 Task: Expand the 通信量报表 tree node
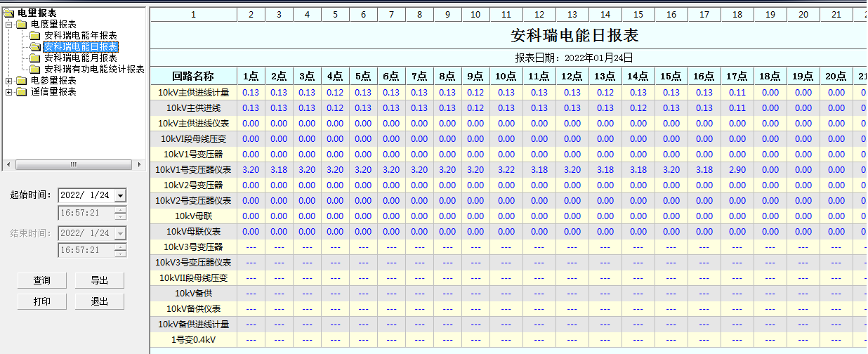pos(8,91)
